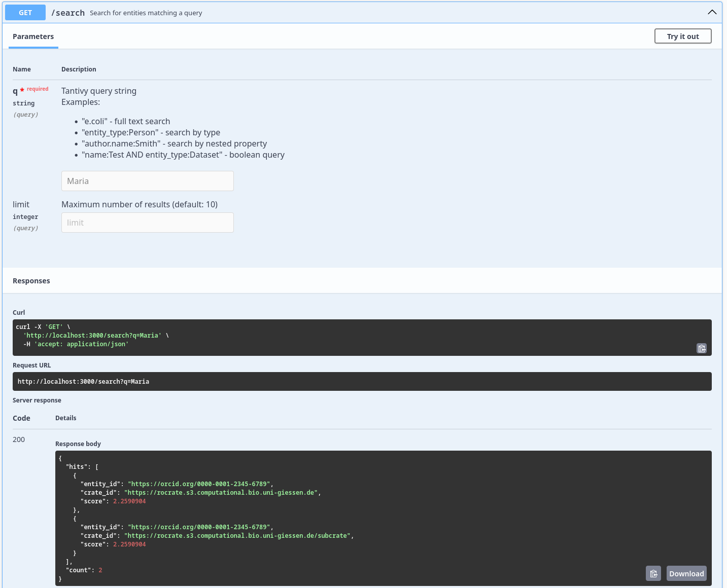Viewport: 727px width, 588px height.
Task: Click the Maximum number of results description
Action: pos(140,204)
